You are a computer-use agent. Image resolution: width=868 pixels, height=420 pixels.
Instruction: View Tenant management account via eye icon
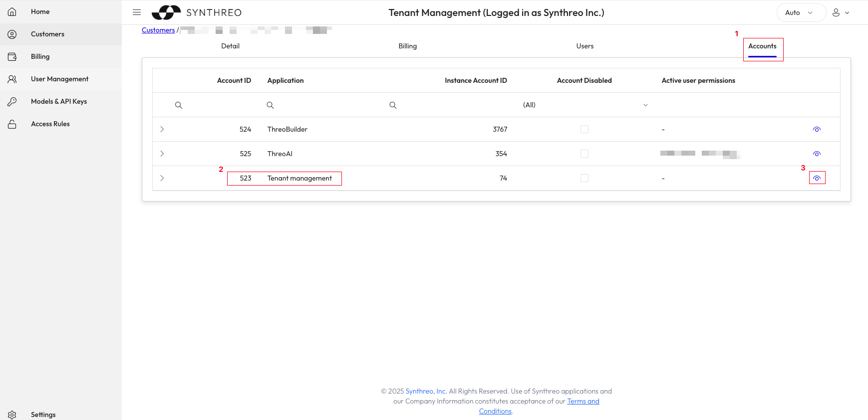pos(817,178)
